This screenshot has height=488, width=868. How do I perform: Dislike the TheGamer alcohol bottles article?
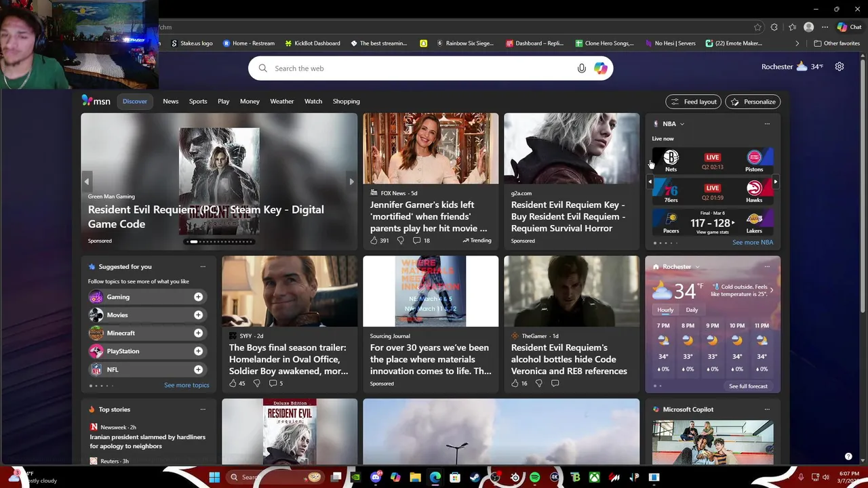pos(538,384)
